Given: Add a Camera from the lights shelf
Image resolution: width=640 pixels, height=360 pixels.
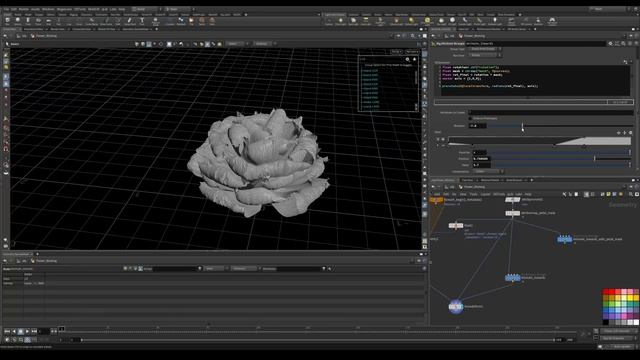Looking at the screenshot, I should 329,21.
